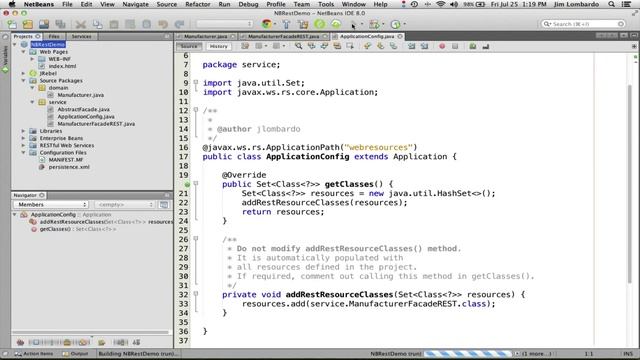Switch to the Services tab
This screenshot has height=360, width=640.
pyautogui.click(x=82, y=36)
